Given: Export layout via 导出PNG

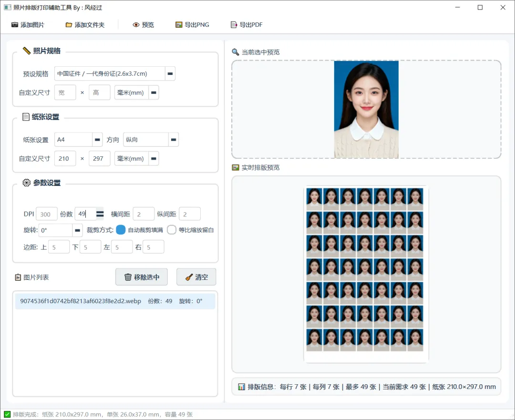Looking at the screenshot, I should [193, 25].
